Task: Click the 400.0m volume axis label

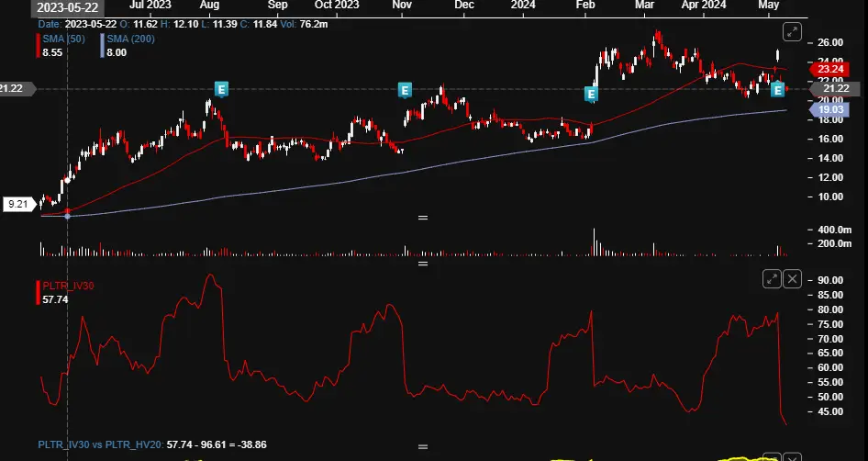Action: pos(834,230)
